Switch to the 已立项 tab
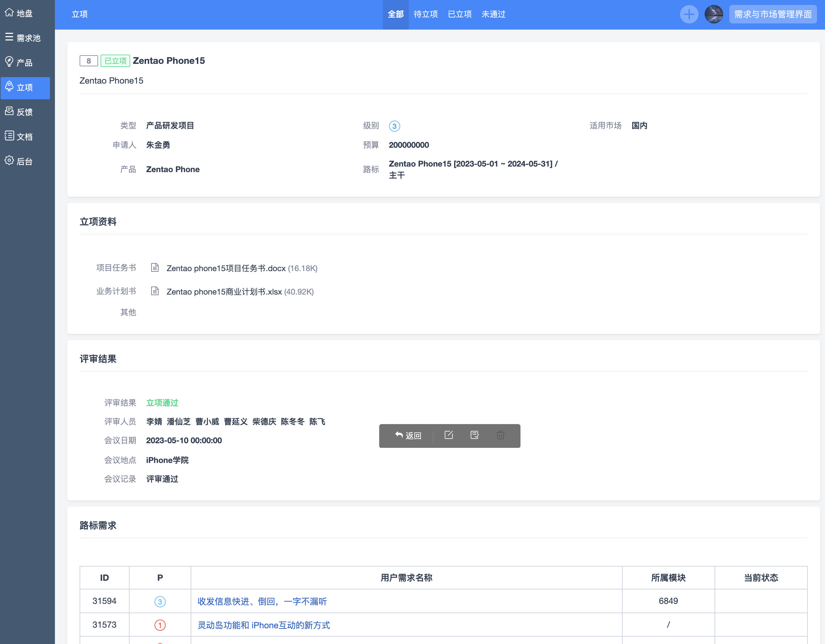The image size is (825, 644). 459,14
